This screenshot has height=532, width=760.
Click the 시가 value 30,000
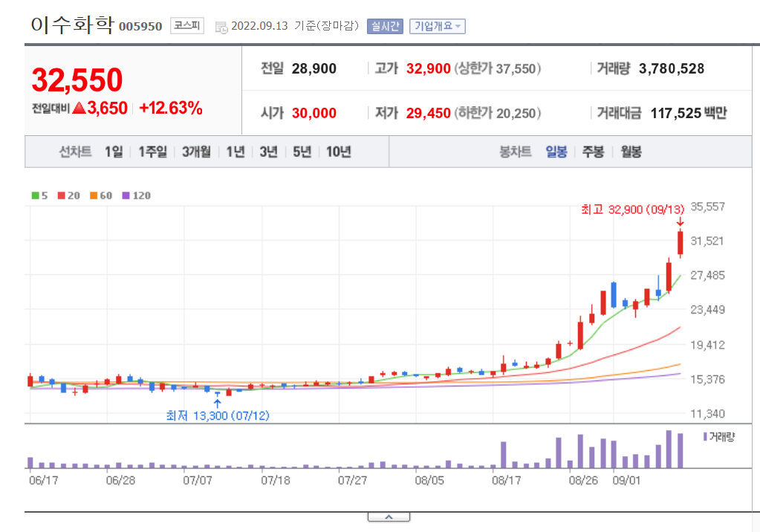(x=314, y=113)
